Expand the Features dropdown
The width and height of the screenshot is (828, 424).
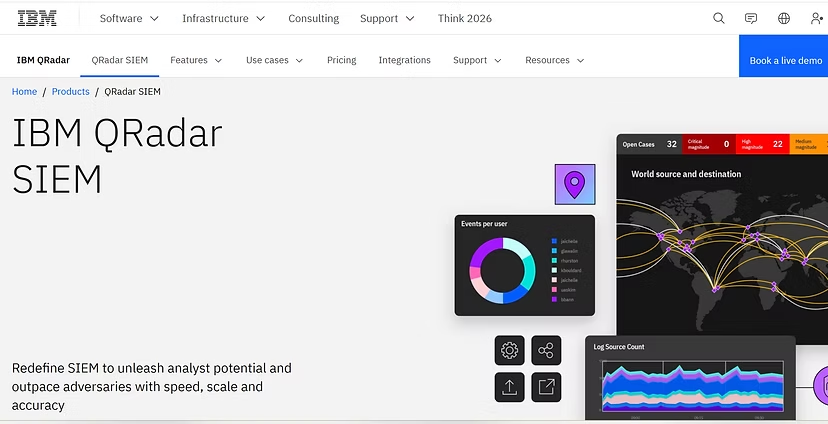click(196, 60)
